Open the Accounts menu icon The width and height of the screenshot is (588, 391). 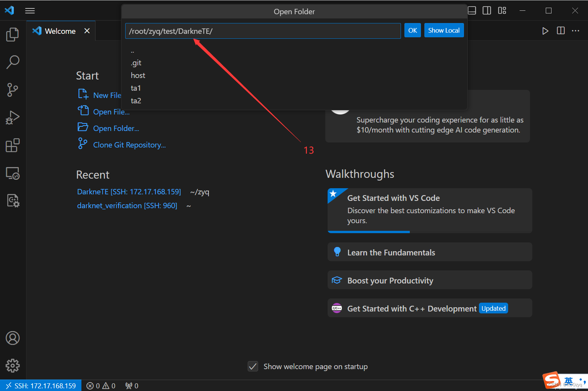[x=13, y=338]
